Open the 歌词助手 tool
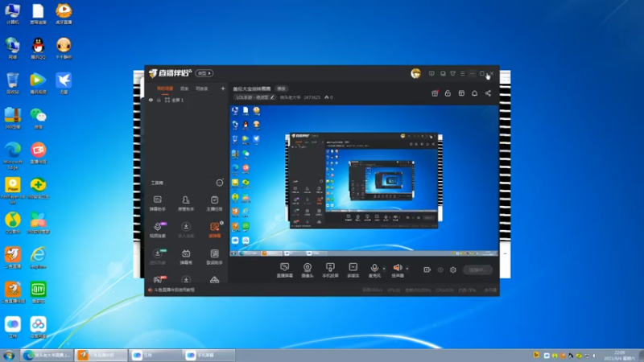The image size is (644, 362). click(x=214, y=257)
